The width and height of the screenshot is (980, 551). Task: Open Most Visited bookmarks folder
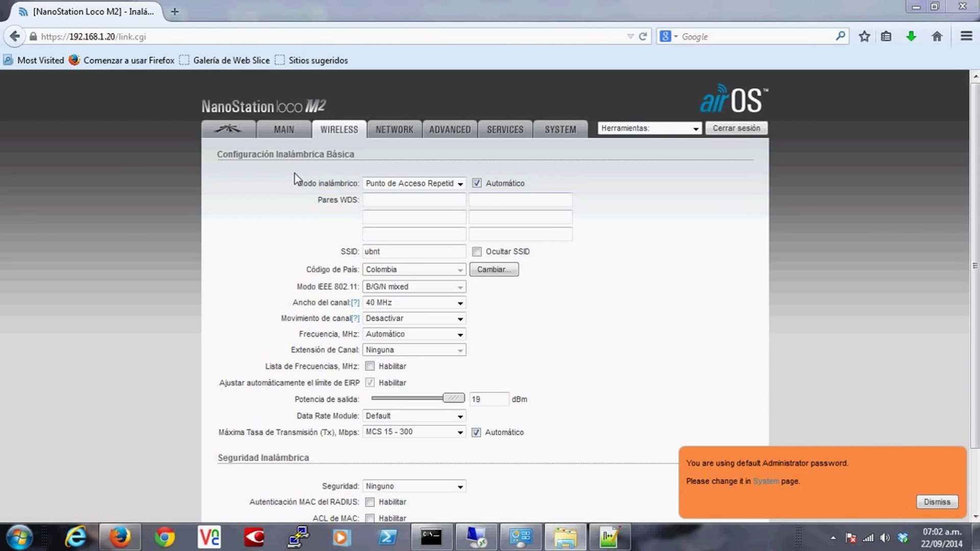click(x=34, y=60)
